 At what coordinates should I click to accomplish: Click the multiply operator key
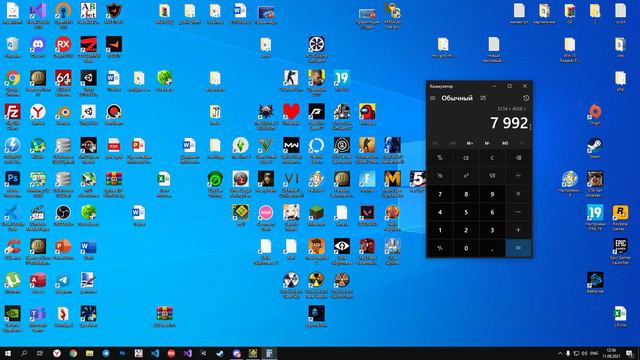click(518, 194)
